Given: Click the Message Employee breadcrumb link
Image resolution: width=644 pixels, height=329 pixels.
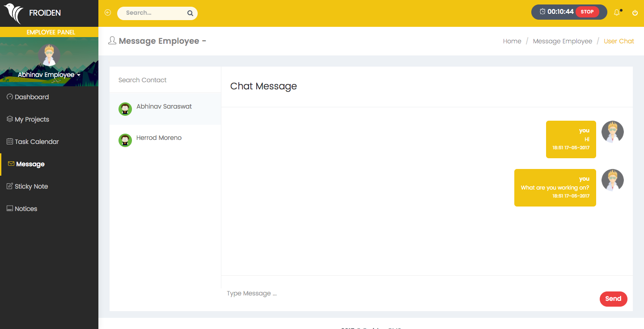Looking at the screenshot, I should point(562,41).
